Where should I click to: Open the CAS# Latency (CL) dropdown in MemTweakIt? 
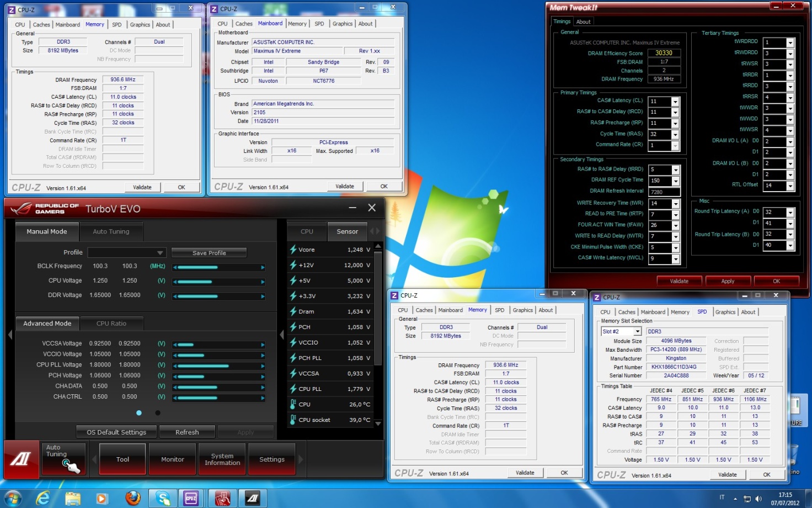675,102
